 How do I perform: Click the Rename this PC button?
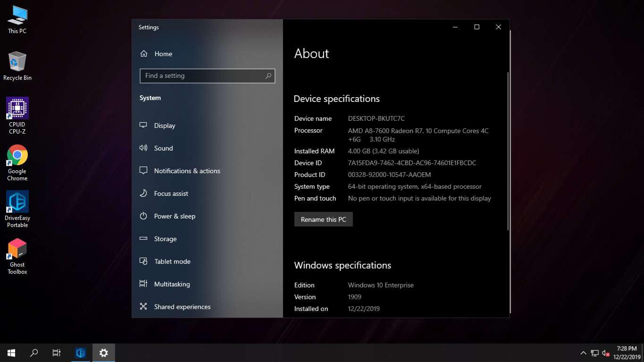point(323,219)
